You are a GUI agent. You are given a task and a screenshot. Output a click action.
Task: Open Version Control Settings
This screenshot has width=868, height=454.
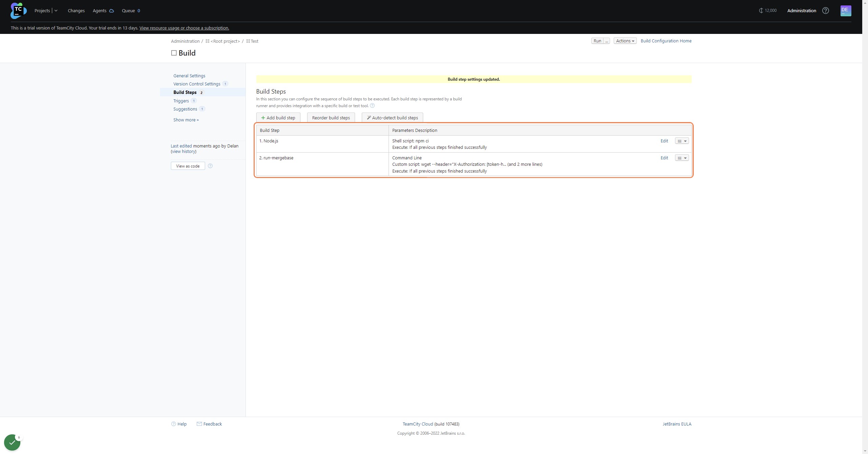click(197, 84)
